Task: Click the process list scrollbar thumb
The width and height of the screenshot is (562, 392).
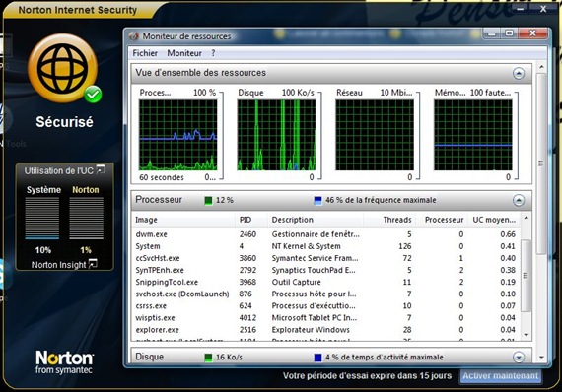Action: coord(526,276)
